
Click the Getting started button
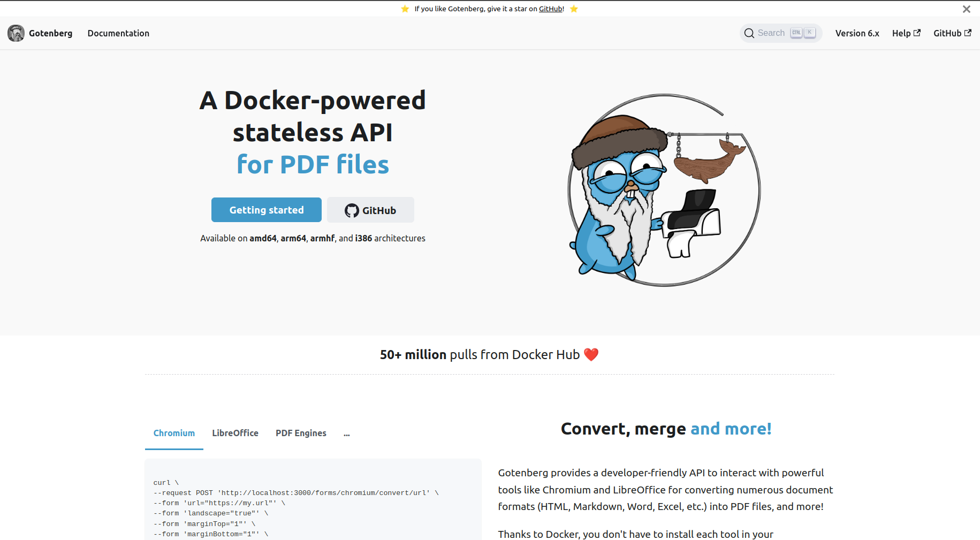point(267,210)
